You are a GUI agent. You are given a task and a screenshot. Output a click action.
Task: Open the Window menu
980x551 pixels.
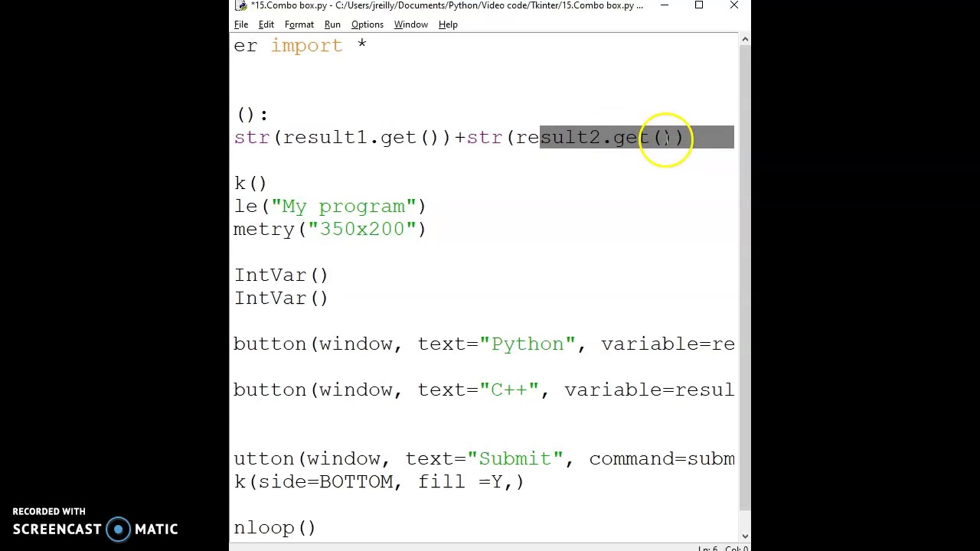(x=411, y=24)
